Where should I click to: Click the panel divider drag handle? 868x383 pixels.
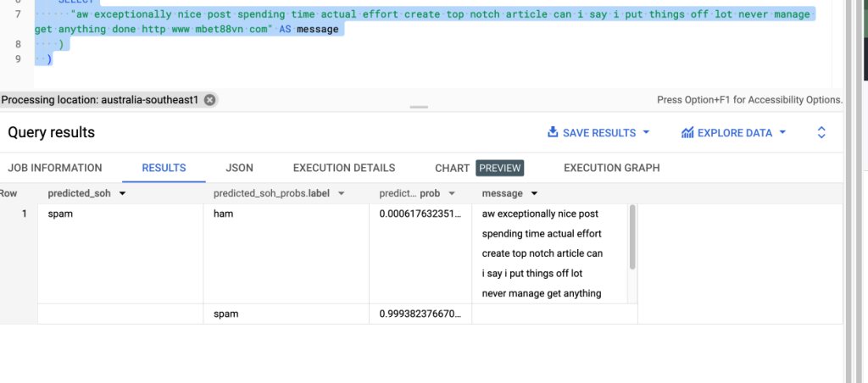(419, 108)
